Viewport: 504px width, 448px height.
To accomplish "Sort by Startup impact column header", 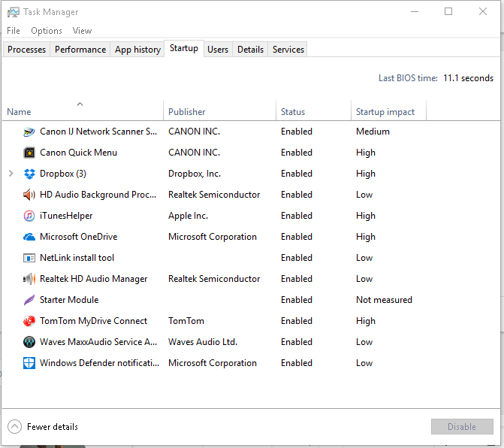I will click(x=385, y=112).
